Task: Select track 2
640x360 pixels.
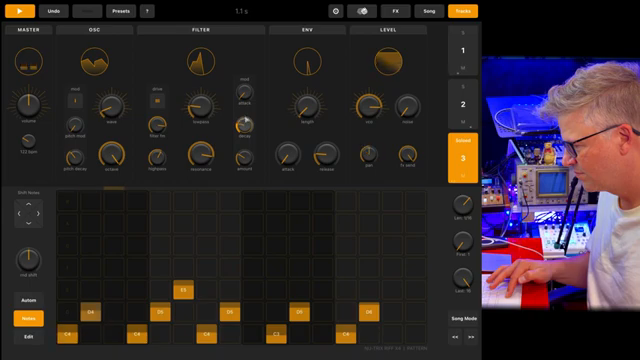Action: [463, 104]
